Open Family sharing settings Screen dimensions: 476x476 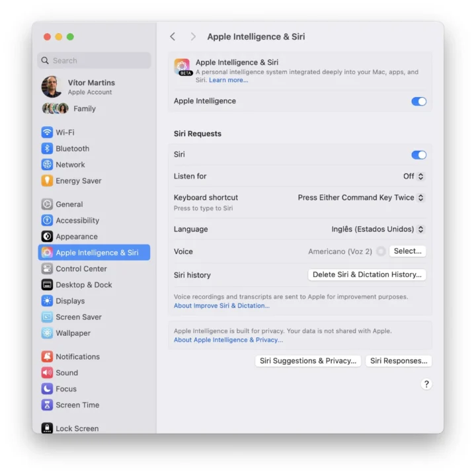pos(94,108)
